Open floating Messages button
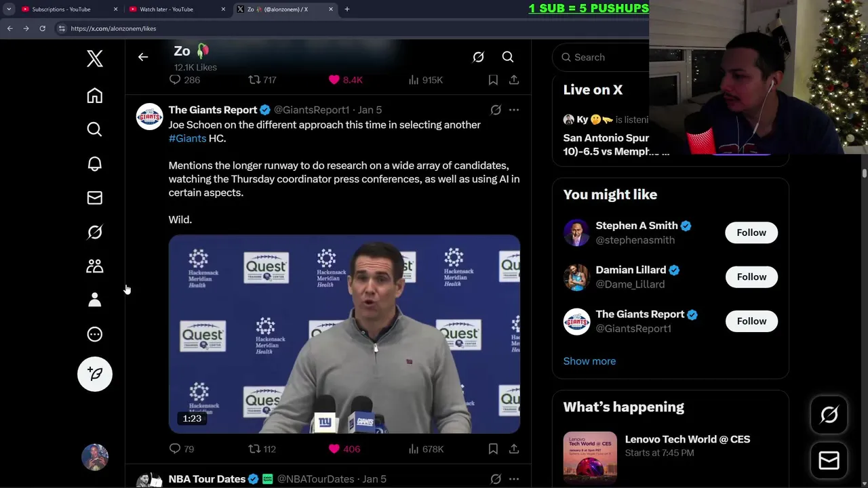This screenshot has height=488, width=868. [829, 461]
